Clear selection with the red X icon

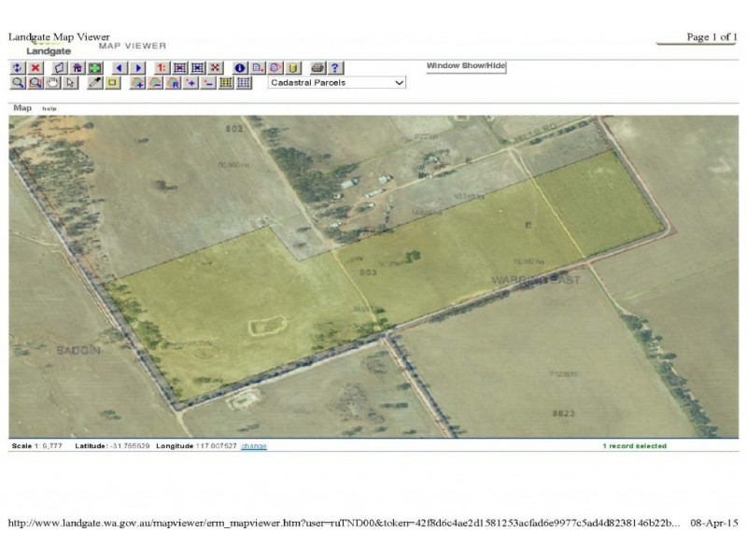click(34, 67)
